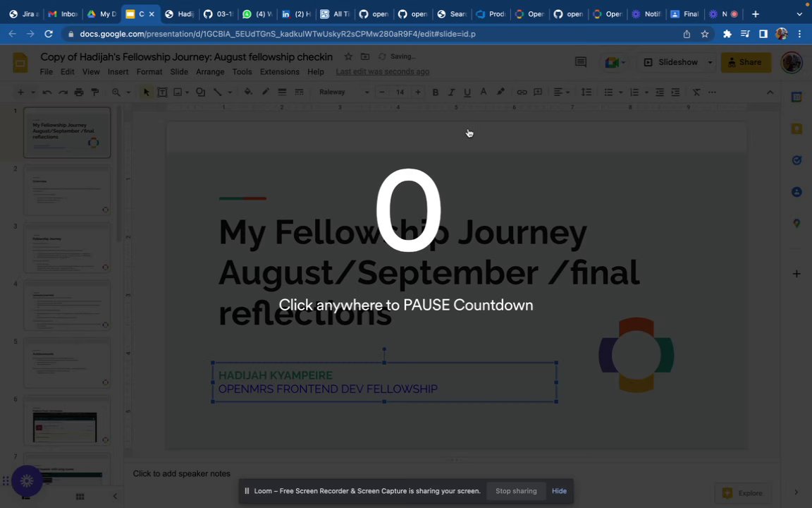The image size is (812, 508).
Task: Open the File menu
Action: tap(46, 72)
